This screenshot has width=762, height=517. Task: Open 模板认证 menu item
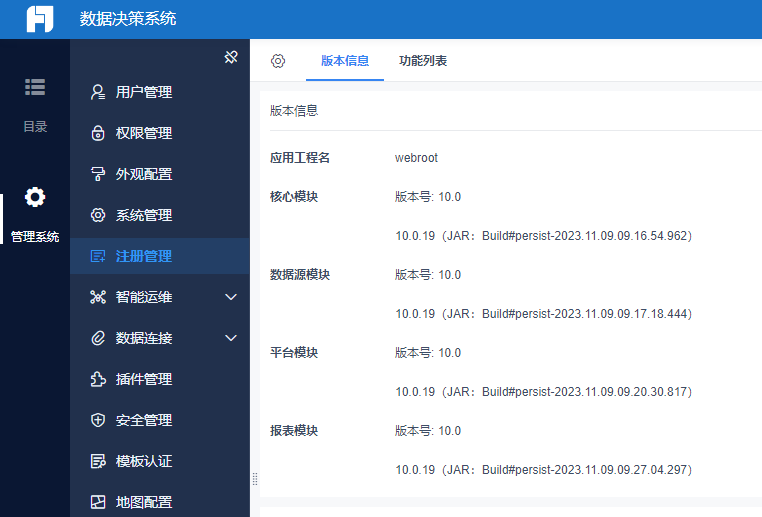click(x=160, y=461)
